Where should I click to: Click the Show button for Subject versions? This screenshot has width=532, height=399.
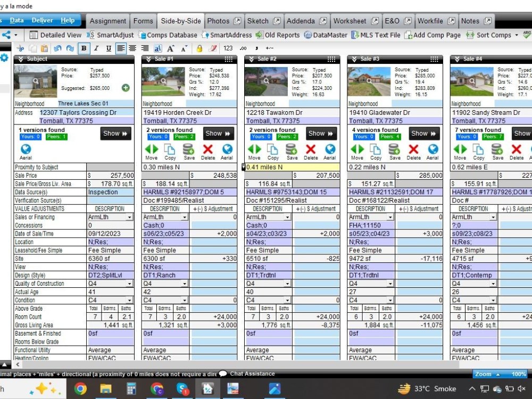[115, 134]
